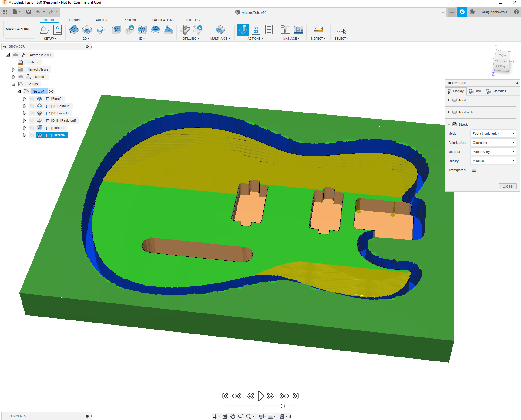Expand the Named Views tree node

[13, 69]
